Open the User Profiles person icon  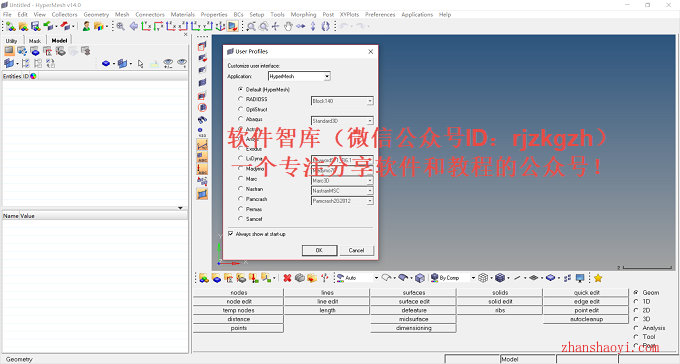pyautogui.click(x=86, y=26)
